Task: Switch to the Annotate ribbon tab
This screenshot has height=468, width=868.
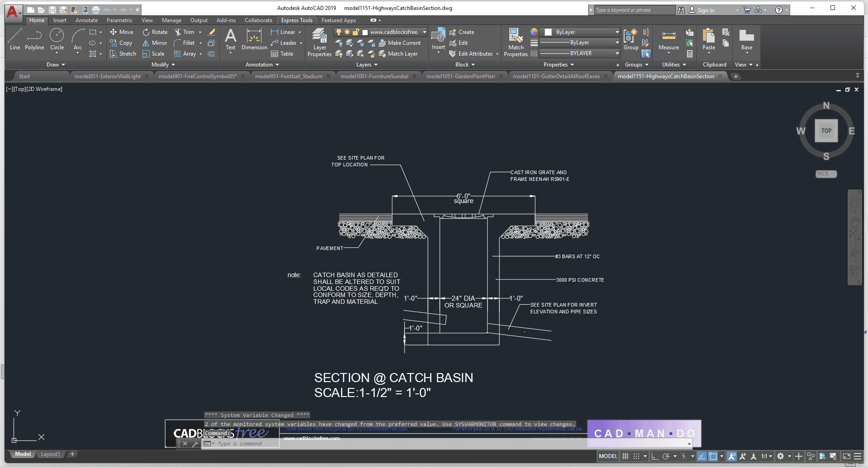Action: click(86, 20)
